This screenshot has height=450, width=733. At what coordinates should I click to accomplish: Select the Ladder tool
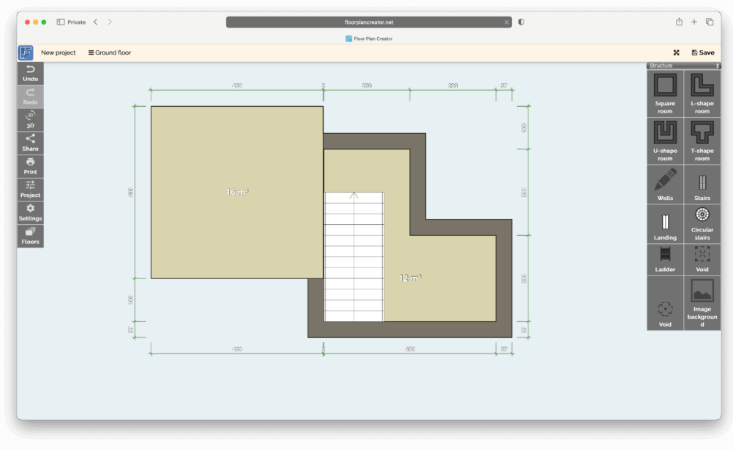[665, 259]
